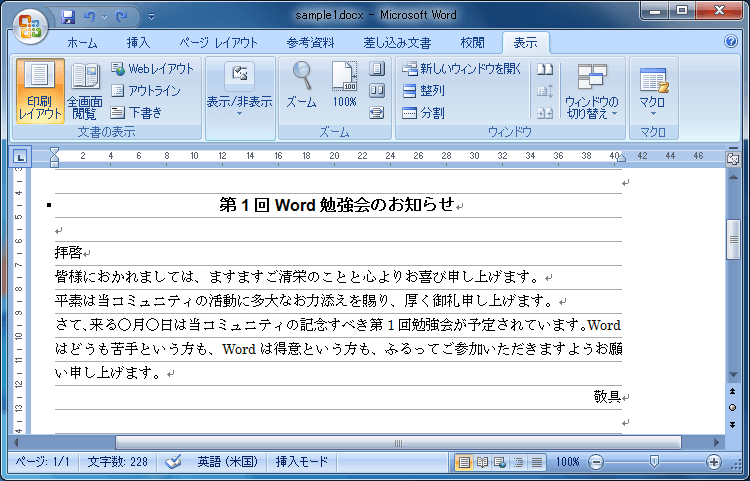This screenshot has height=481, width=750.
Task: Select outline view status bar icon
Action: click(x=518, y=462)
